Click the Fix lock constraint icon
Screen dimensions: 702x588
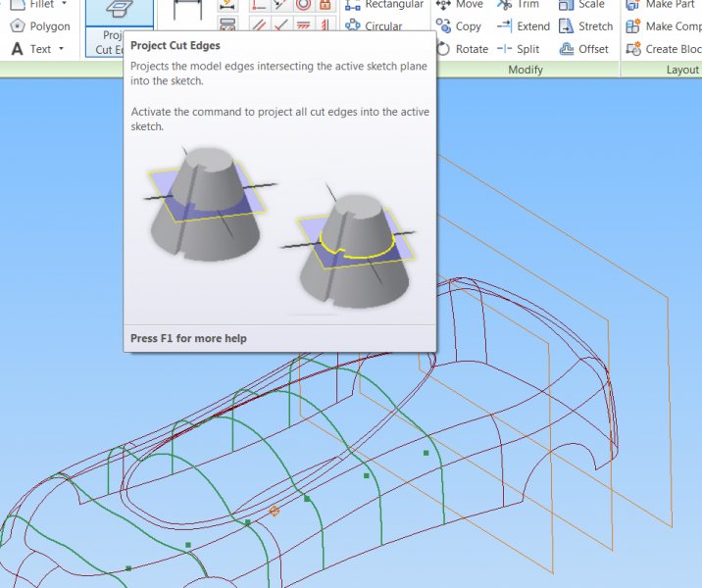coord(325,5)
